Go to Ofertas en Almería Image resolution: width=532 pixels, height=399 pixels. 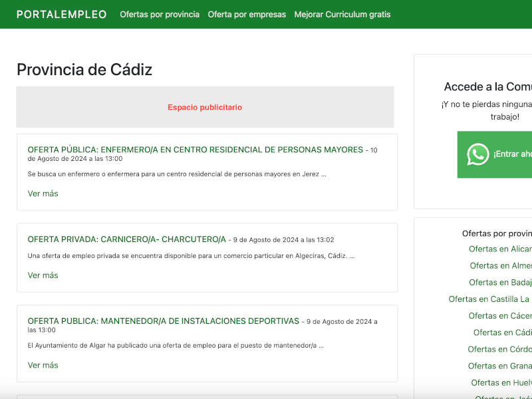(x=501, y=266)
